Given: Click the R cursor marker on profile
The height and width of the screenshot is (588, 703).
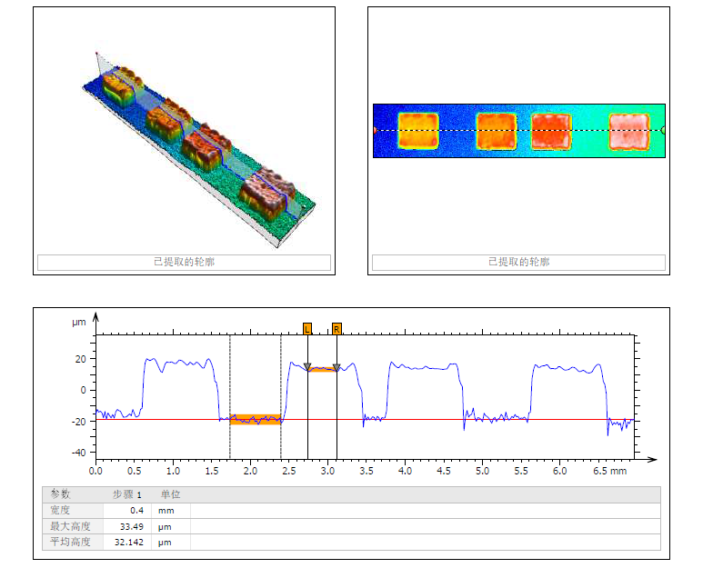Looking at the screenshot, I should pyautogui.click(x=336, y=329).
